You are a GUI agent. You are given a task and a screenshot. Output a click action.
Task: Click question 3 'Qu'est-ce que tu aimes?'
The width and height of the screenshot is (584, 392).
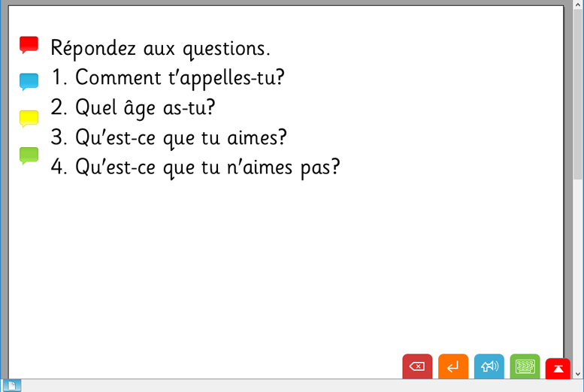[169, 137]
